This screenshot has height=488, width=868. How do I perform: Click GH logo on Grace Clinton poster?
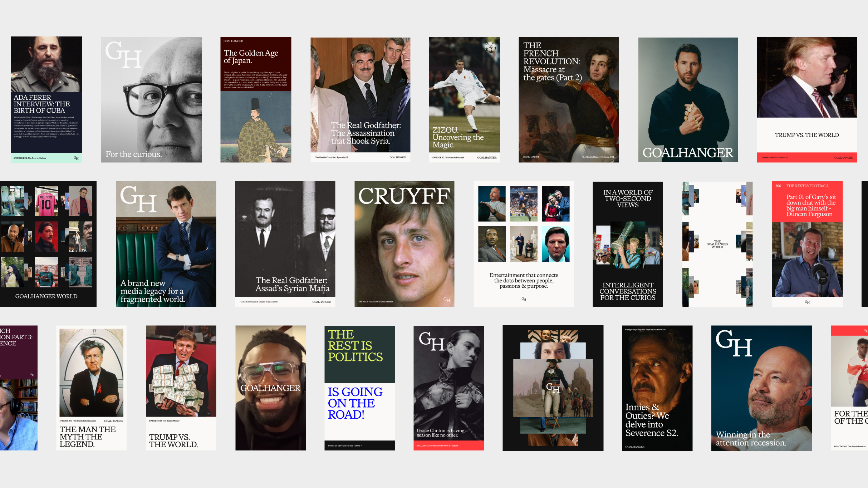432,341
